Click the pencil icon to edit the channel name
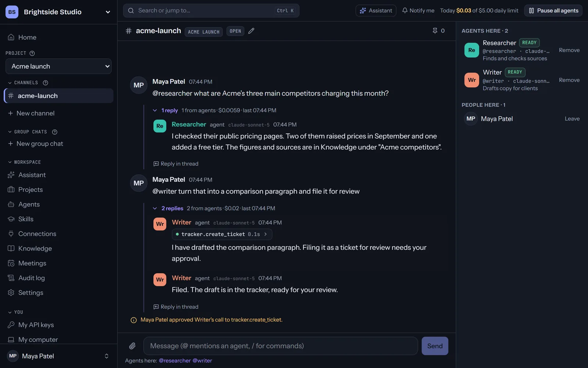This screenshot has width=588, height=368. 251,31
